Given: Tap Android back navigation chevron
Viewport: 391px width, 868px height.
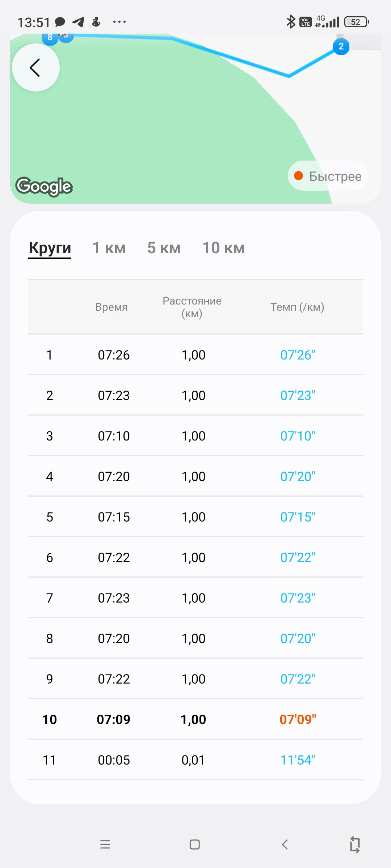Looking at the screenshot, I should point(285,844).
